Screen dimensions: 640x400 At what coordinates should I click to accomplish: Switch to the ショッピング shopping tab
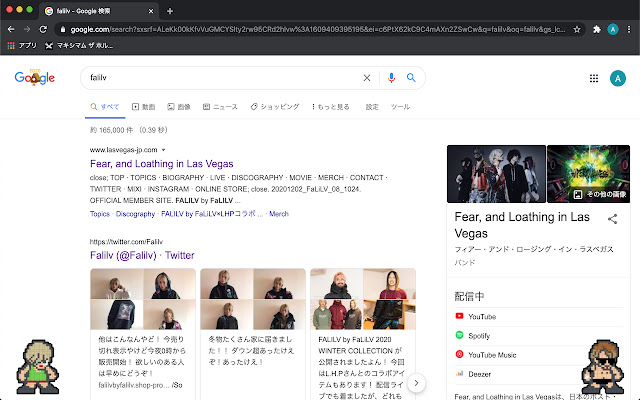point(275,107)
